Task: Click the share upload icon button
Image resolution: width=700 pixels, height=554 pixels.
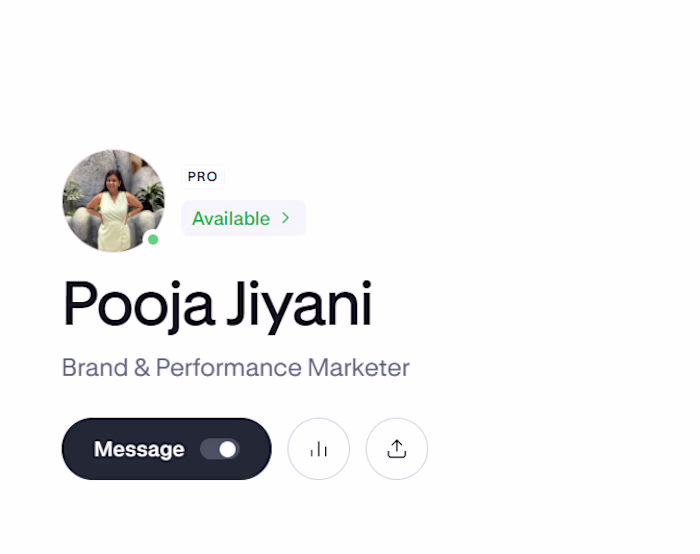Action: point(396,449)
